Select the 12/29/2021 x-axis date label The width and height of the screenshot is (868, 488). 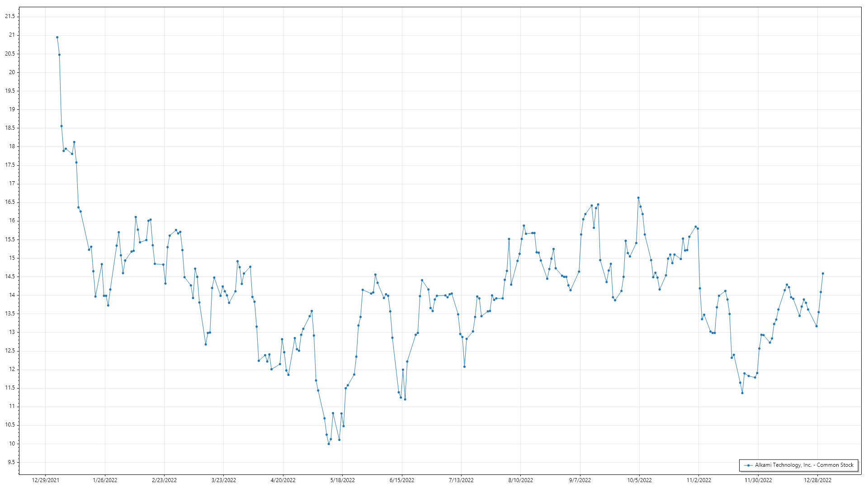45,480
